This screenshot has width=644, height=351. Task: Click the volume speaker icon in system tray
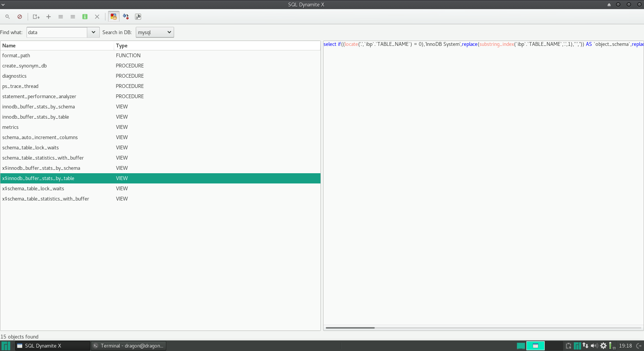(x=594, y=346)
